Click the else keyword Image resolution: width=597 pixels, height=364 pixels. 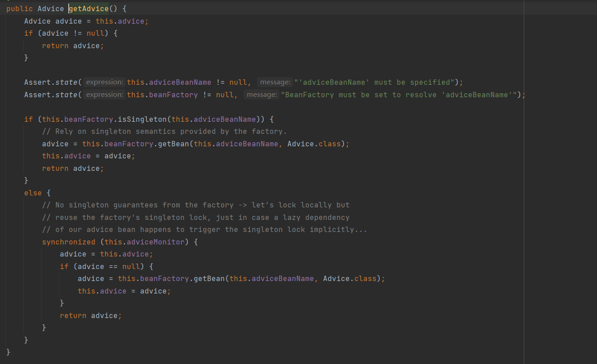click(33, 193)
